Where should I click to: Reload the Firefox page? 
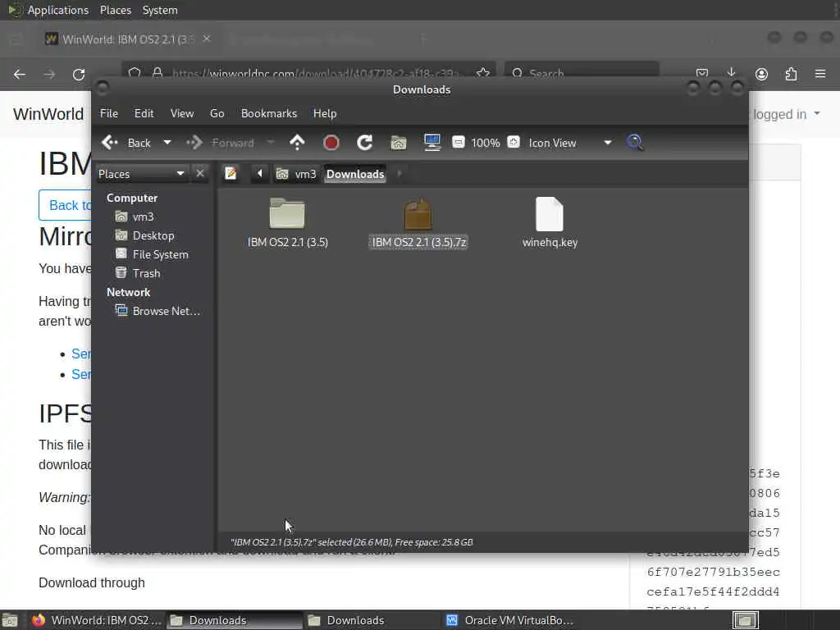point(79,74)
